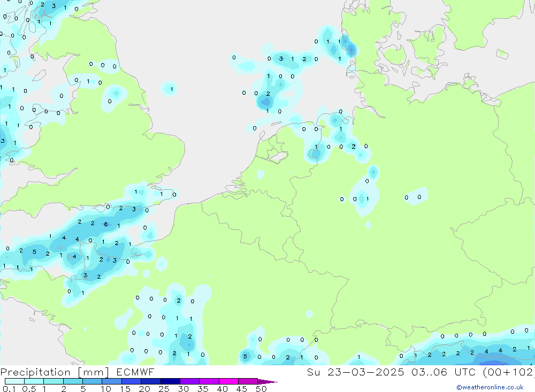Click the '45' legend scale value
This screenshot has height=392, width=535.
[242, 389]
